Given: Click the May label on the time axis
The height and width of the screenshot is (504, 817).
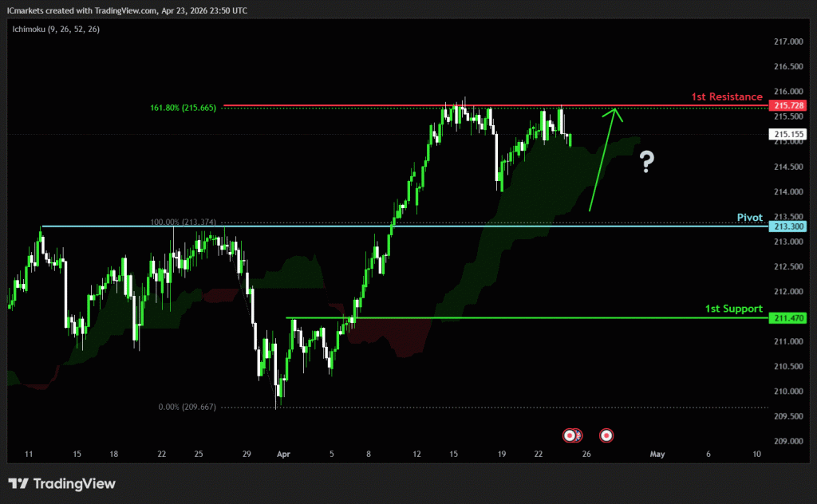Looking at the screenshot, I should coord(657,454).
